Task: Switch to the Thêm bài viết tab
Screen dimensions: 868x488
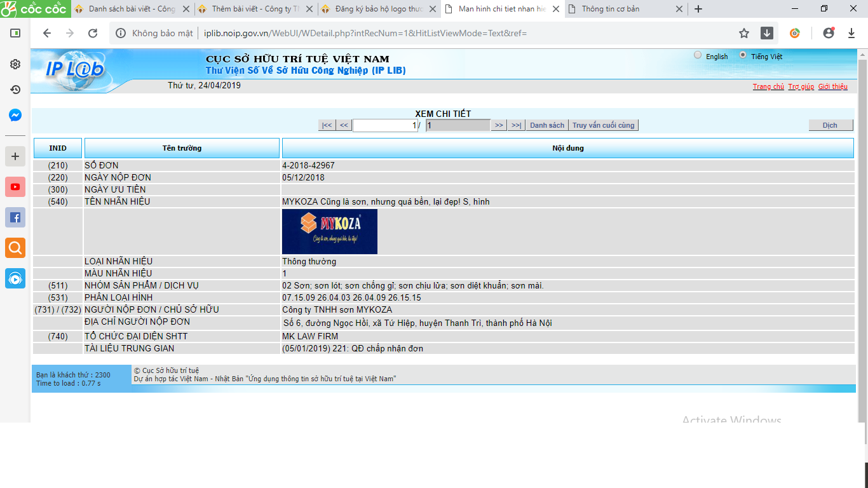Action: pyautogui.click(x=254, y=9)
